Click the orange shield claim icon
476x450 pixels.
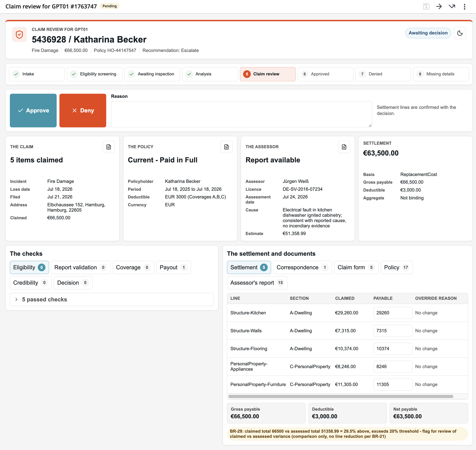[19, 34]
